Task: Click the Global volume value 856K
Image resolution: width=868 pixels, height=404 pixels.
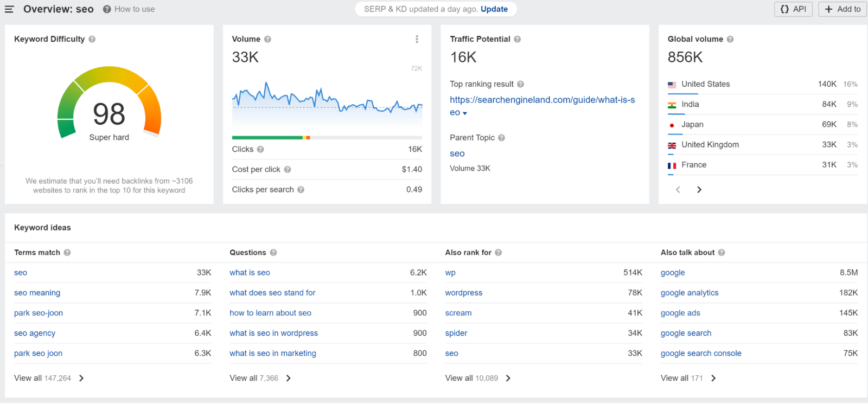Action: tap(685, 57)
